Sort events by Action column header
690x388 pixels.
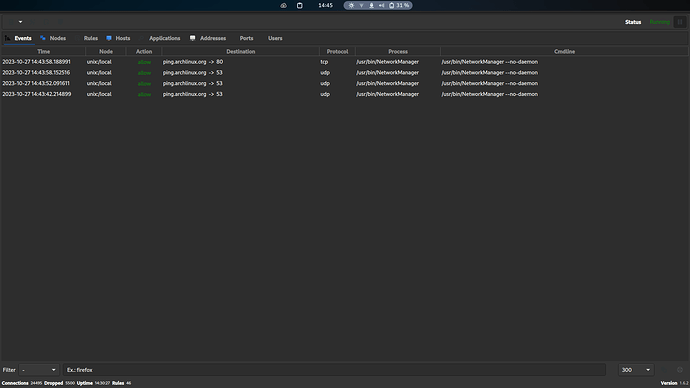click(144, 51)
